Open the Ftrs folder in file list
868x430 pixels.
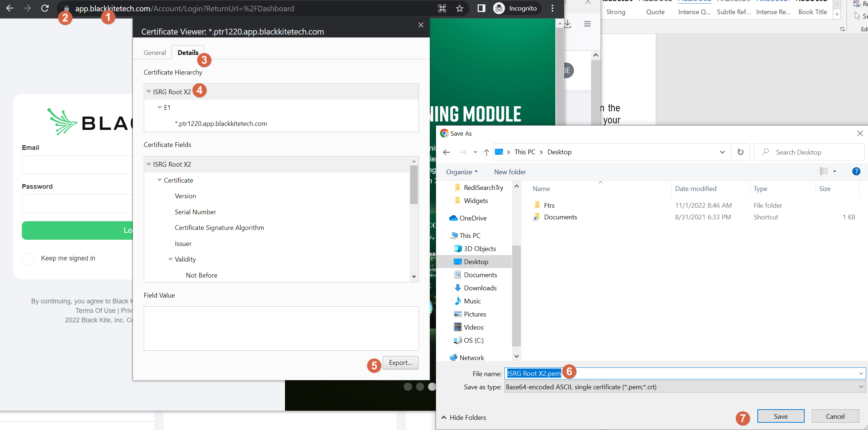tap(549, 206)
